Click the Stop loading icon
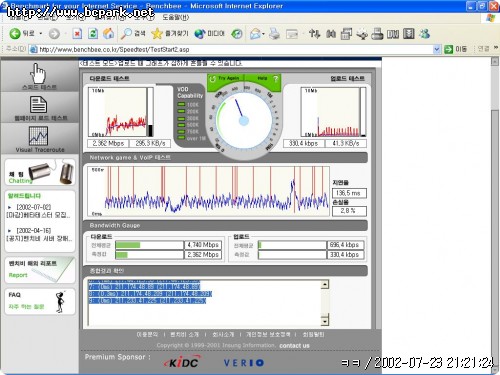 click(x=77, y=33)
